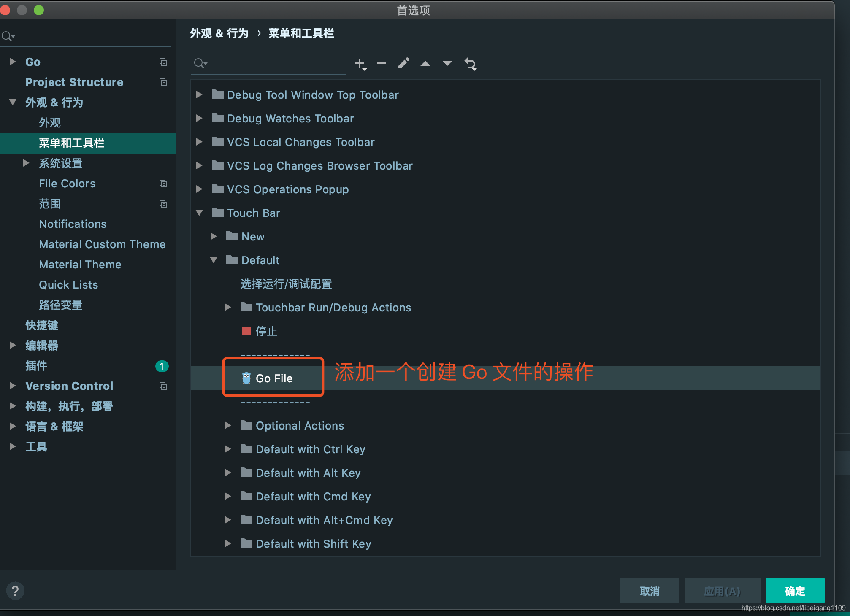The width and height of the screenshot is (850, 616).
Task: Click the copy icon beside File Colors
Action: tap(163, 184)
